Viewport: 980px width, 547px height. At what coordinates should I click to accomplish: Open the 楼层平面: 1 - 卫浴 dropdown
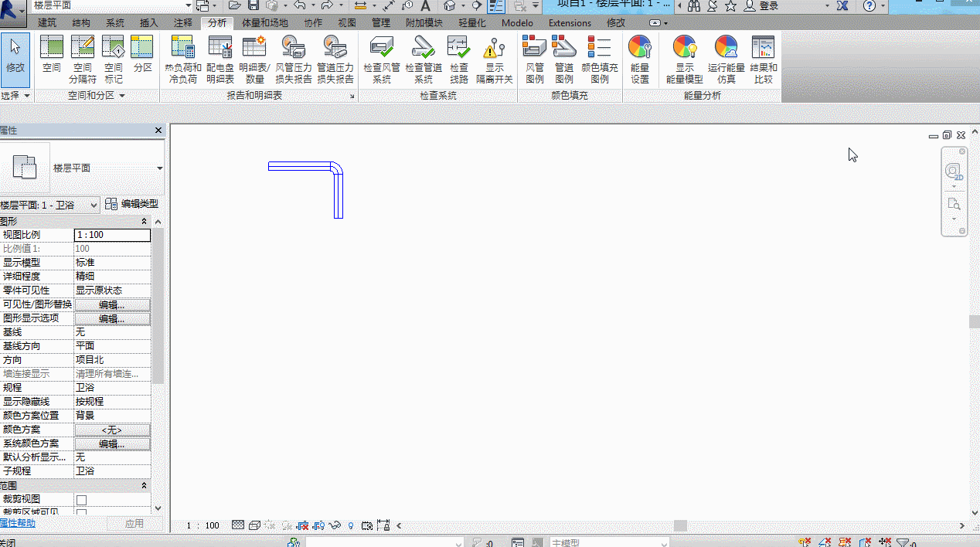tap(50, 205)
